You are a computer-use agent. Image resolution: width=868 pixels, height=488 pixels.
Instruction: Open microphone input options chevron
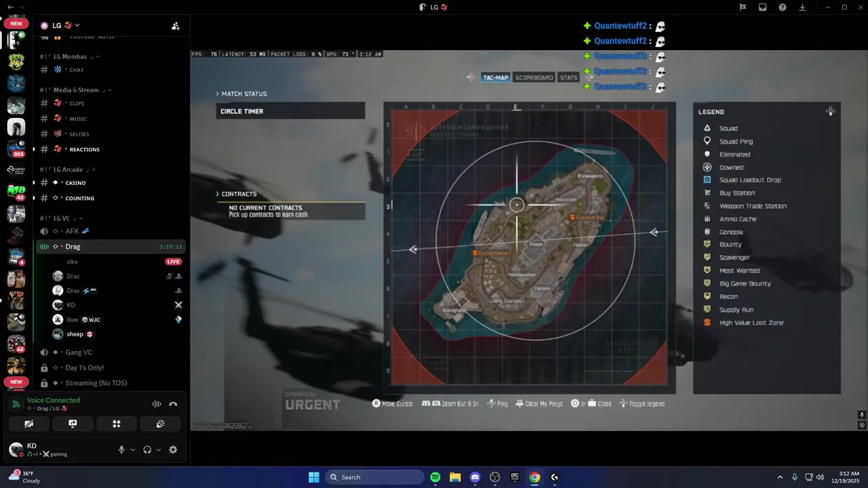(133, 449)
